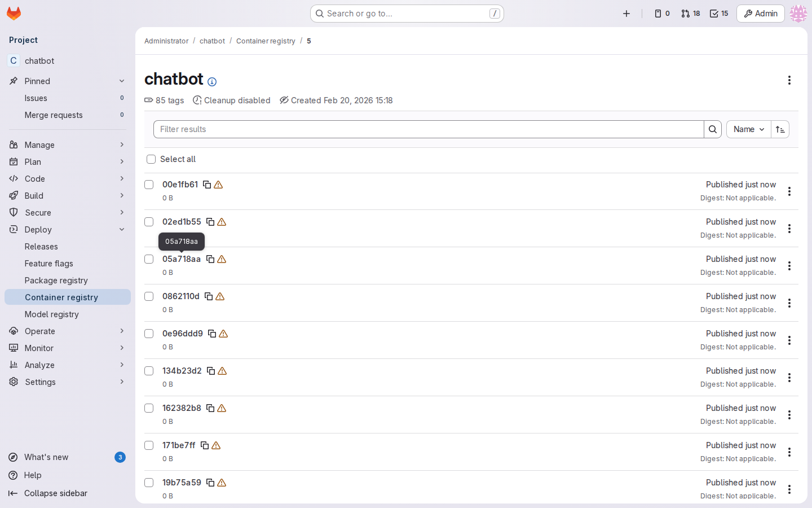812x508 pixels.
Task: Go to Model registry page
Action: pos(52,314)
